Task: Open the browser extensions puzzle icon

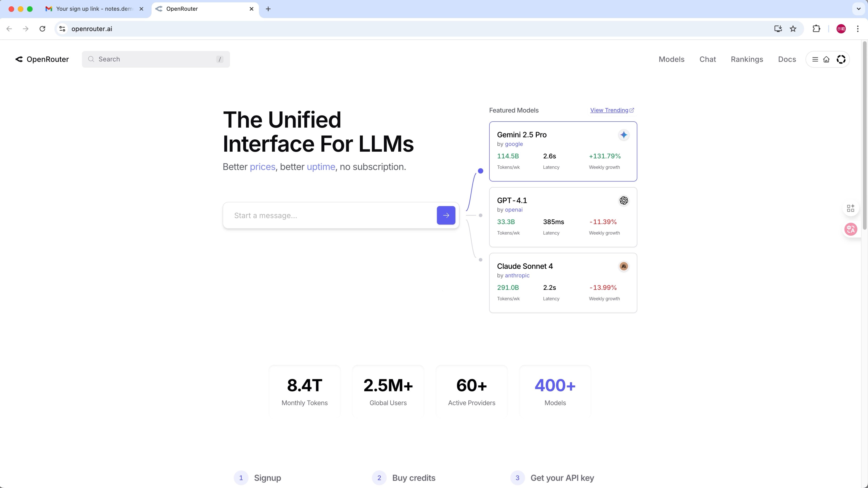Action: (x=816, y=29)
